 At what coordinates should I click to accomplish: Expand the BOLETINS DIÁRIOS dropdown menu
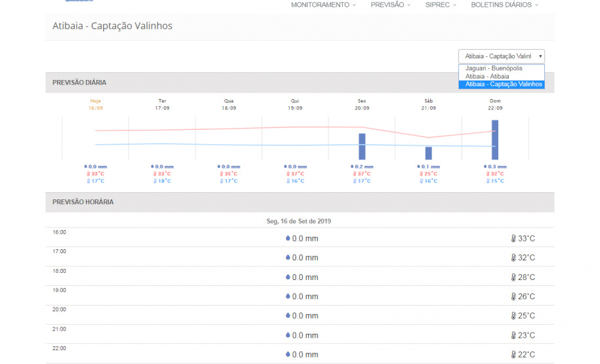pyautogui.click(x=504, y=5)
